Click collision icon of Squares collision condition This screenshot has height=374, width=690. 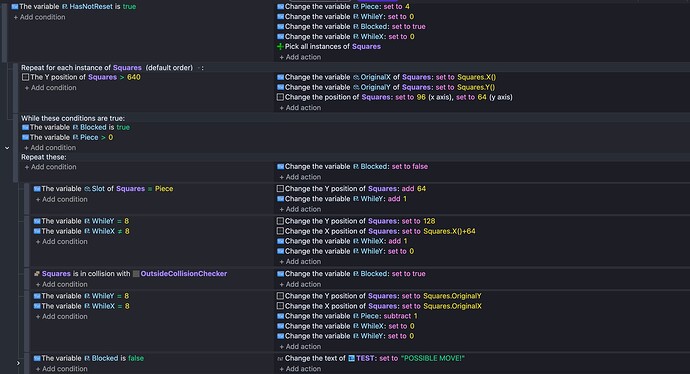[x=37, y=274]
